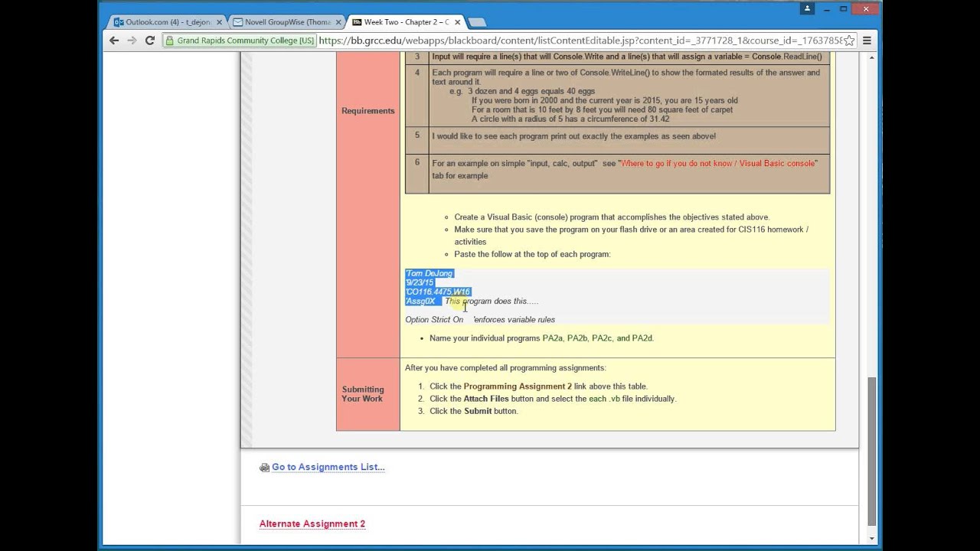Click the highlighted '9/23/15' date line
The image size is (980, 551).
[x=420, y=282]
